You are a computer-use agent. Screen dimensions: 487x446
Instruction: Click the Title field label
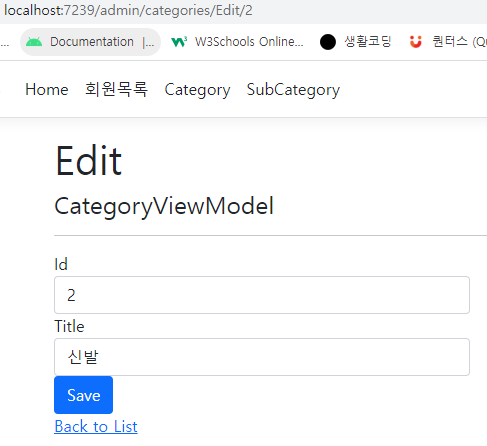click(69, 326)
